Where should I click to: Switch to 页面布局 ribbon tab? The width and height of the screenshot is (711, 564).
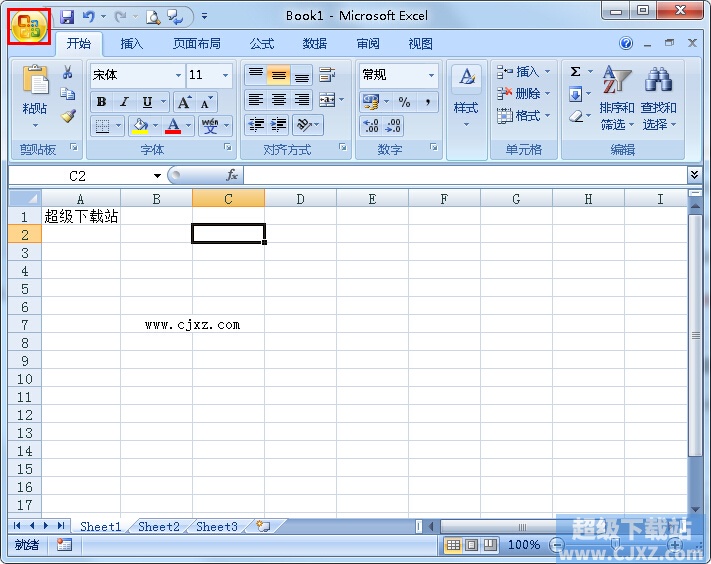tap(197, 44)
